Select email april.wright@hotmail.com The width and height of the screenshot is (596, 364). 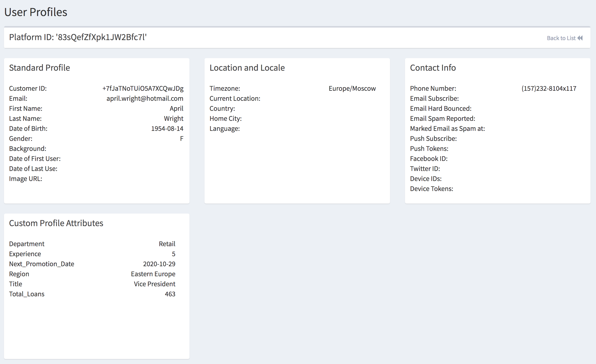tap(145, 99)
